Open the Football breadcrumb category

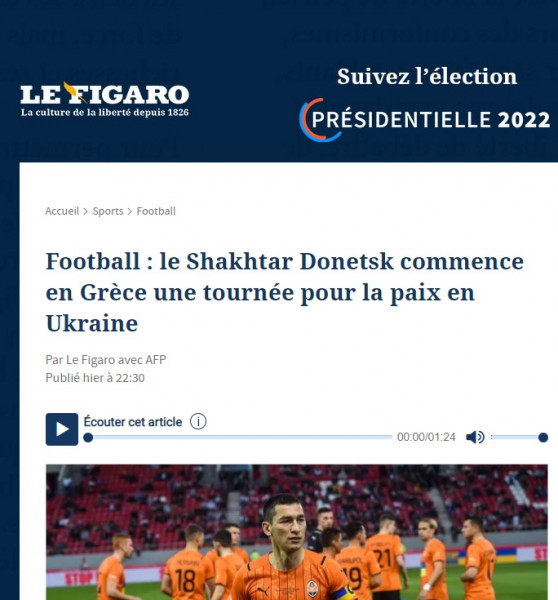click(x=156, y=211)
